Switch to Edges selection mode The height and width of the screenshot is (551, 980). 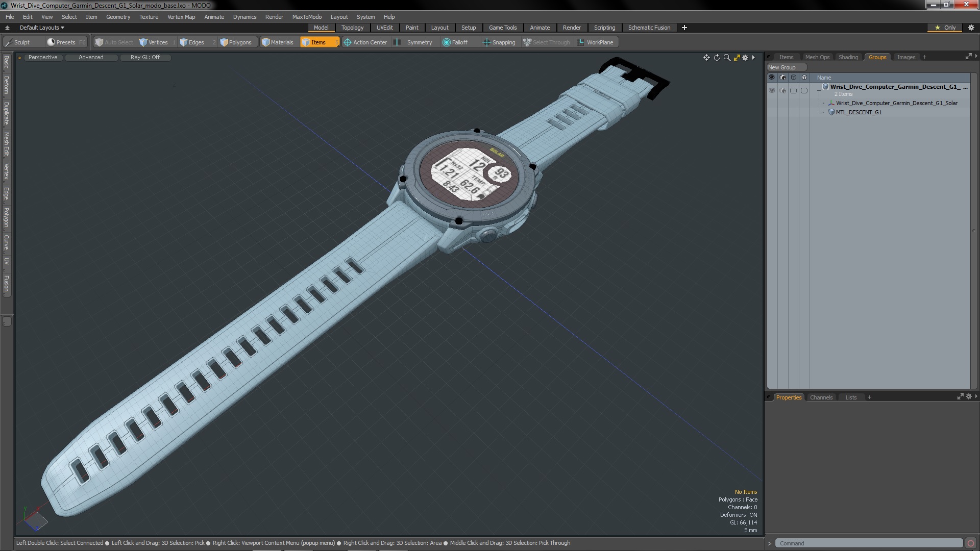coord(191,42)
